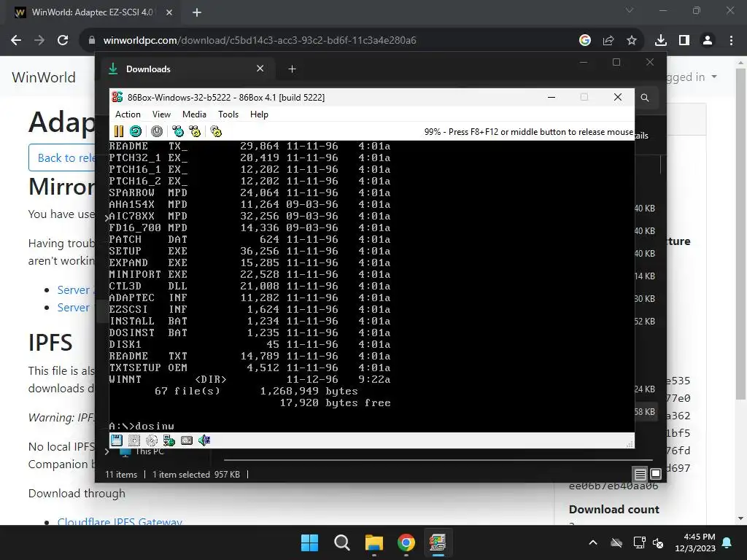Open the second Server mirror link

tap(74, 308)
